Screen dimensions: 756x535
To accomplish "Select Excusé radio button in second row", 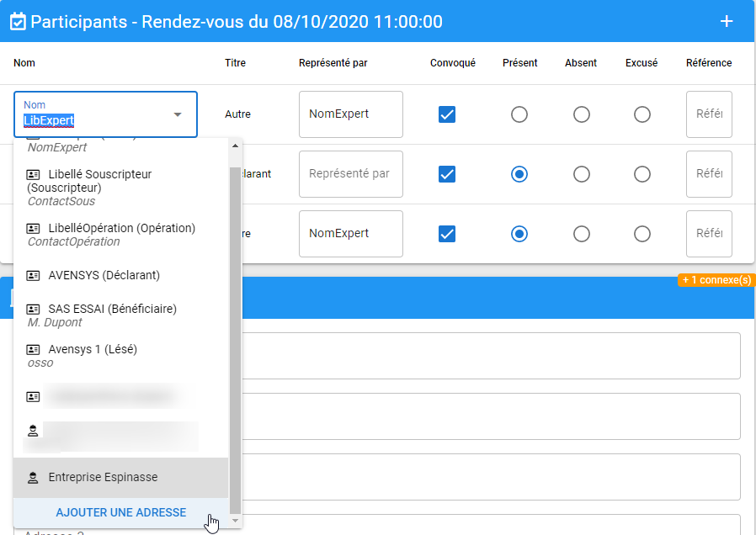I will tap(642, 174).
